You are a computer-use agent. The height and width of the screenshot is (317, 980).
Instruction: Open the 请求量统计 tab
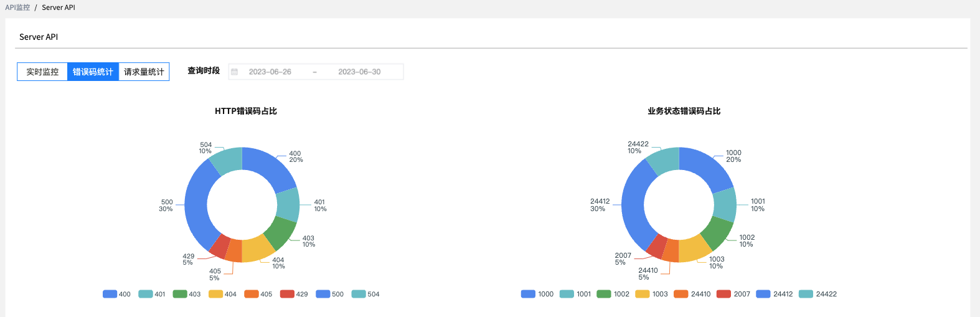point(144,72)
